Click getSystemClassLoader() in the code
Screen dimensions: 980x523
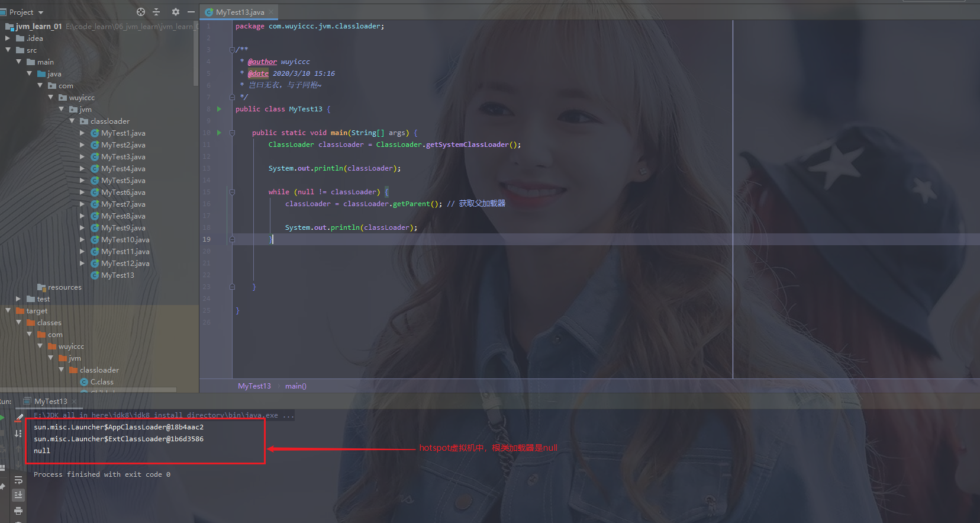tap(472, 145)
